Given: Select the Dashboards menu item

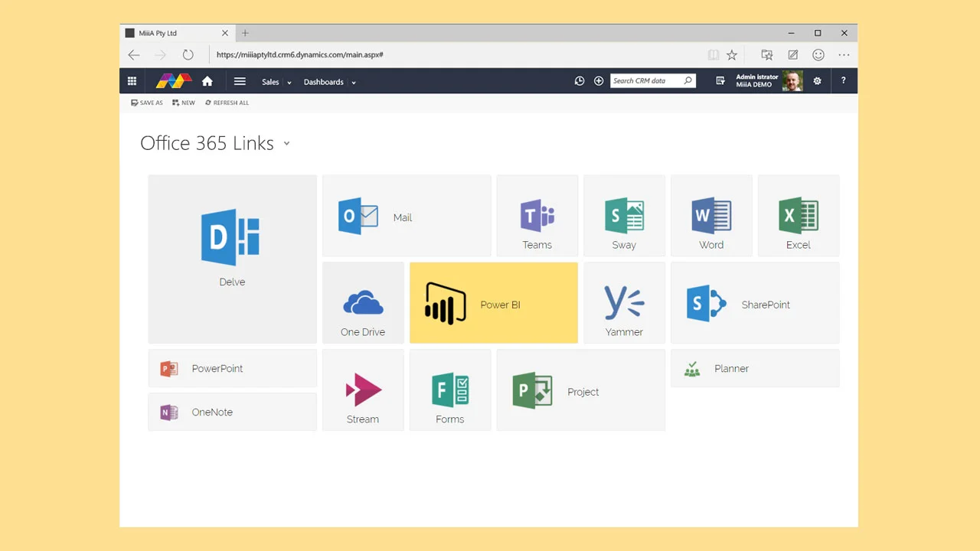Looking at the screenshot, I should click(324, 82).
